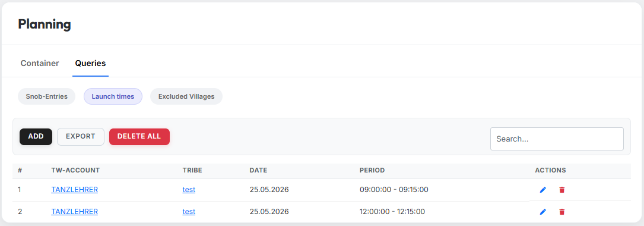Sort by the PERIOD column header

click(372, 170)
